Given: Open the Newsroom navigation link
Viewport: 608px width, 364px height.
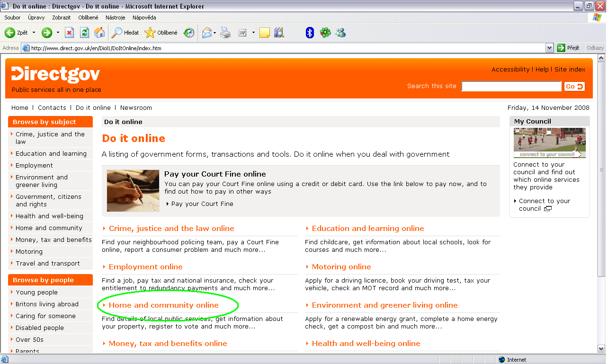Looking at the screenshot, I should (x=136, y=107).
